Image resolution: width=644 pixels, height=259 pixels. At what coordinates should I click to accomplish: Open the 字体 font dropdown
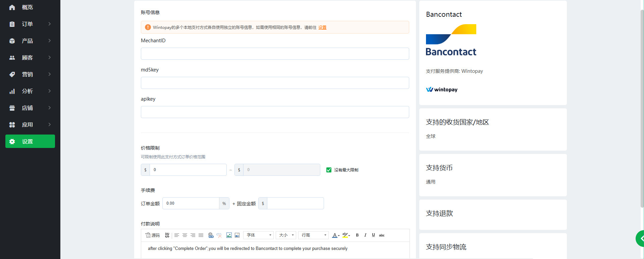click(259, 235)
